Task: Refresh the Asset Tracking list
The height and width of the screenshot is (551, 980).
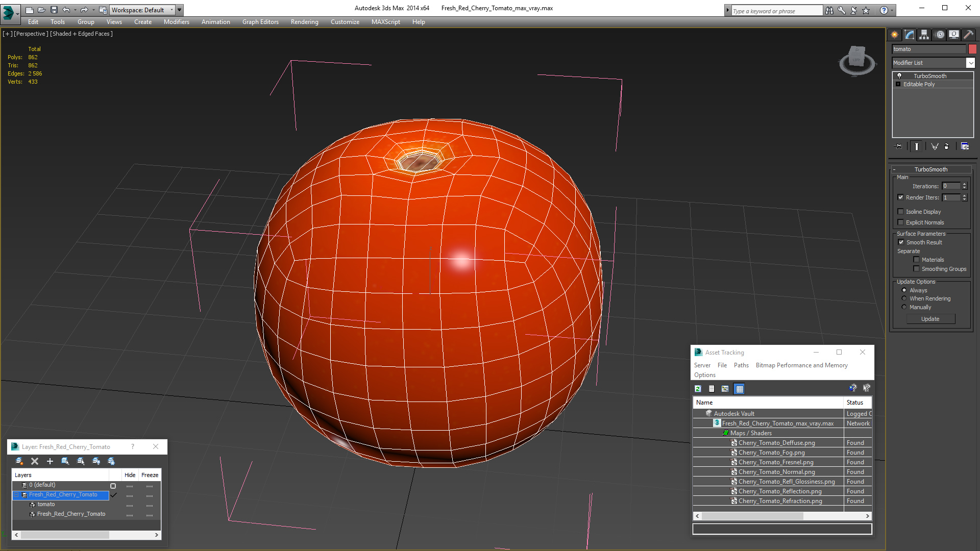Action: (x=698, y=389)
